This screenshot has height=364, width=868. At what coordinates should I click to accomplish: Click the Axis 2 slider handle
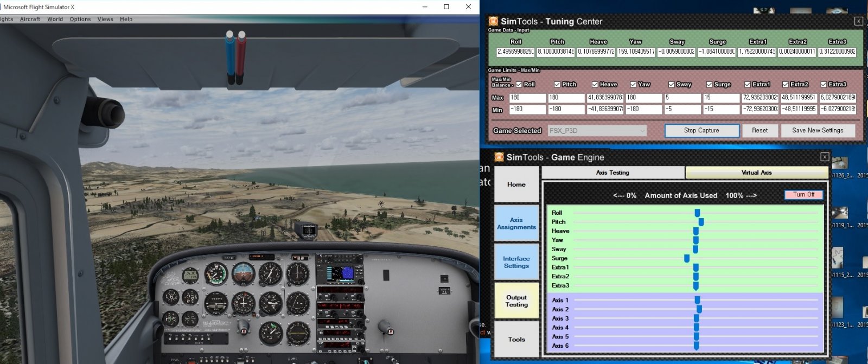tap(699, 309)
